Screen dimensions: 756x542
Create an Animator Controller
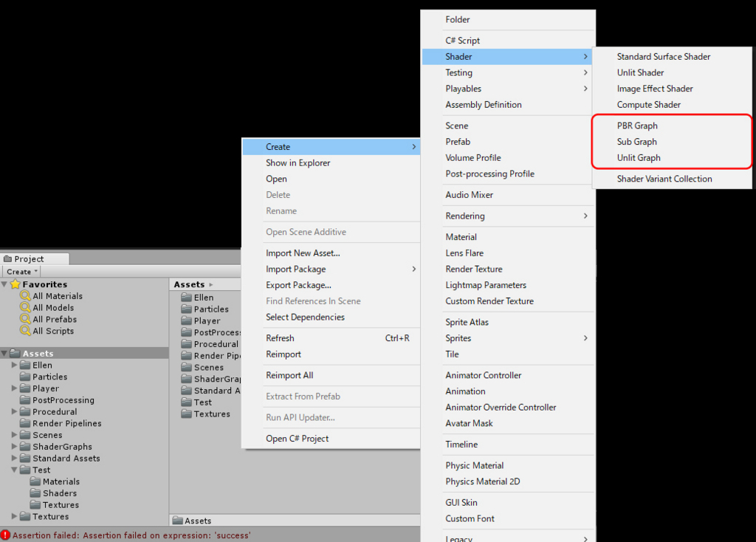pos(508,374)
